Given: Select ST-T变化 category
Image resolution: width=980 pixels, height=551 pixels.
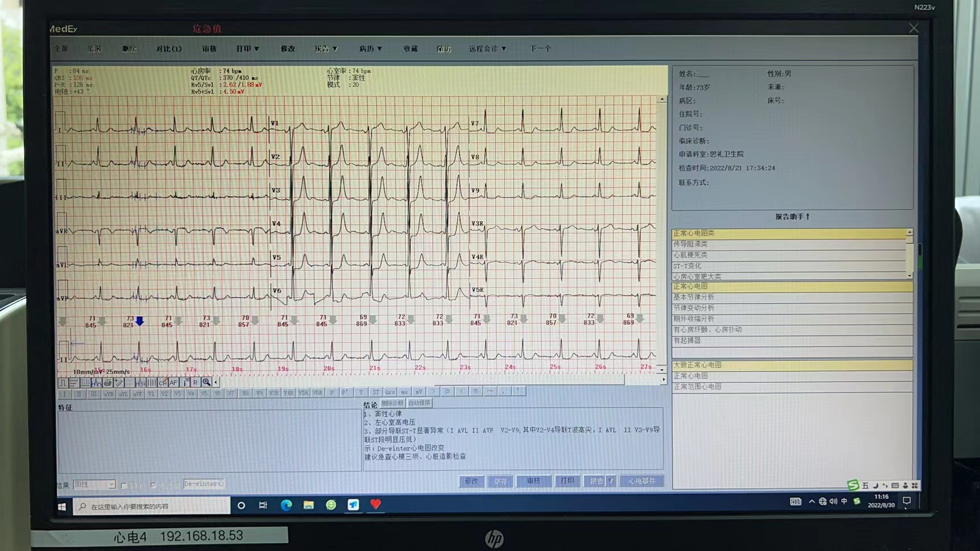Looking at the screenshot, I should click(789, 266).
